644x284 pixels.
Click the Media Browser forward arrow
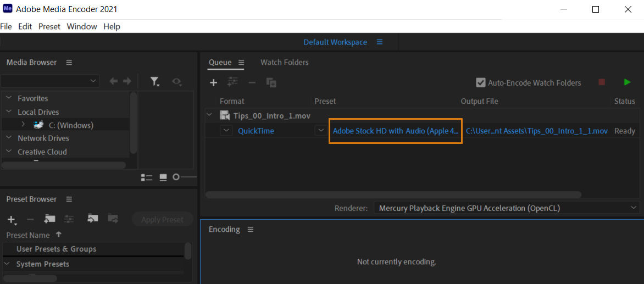click(x=127, y=82)
